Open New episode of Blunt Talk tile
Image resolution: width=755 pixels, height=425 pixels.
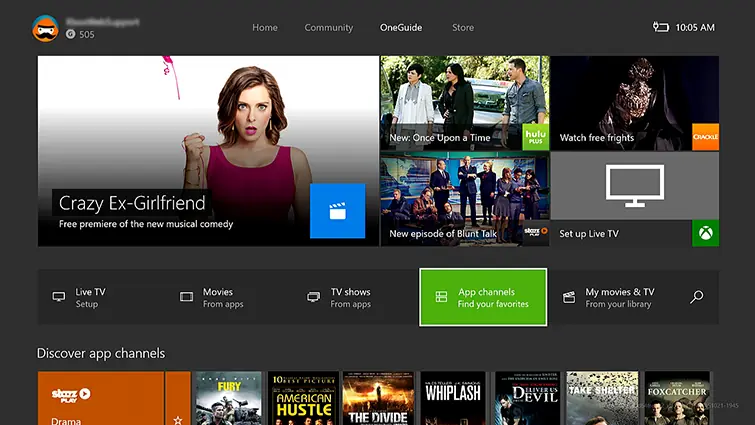[465, 199]
